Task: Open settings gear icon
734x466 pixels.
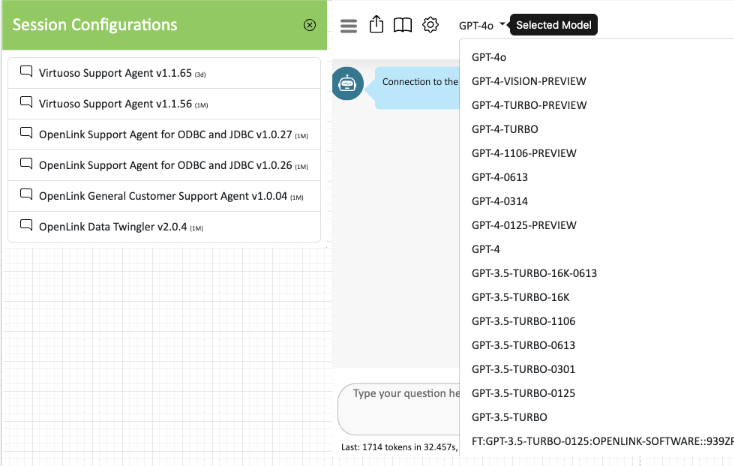Action: [x=430, y=25]
